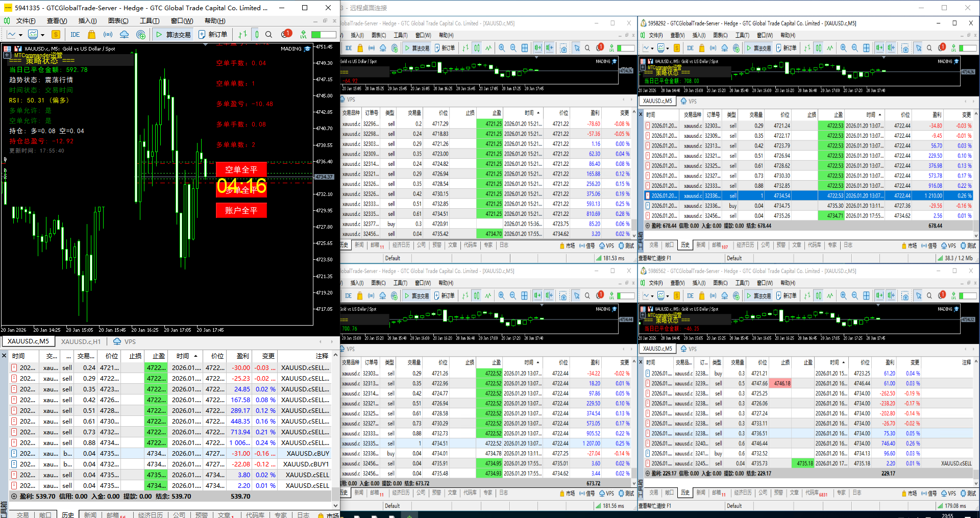Open IDE in the 5958292 window toolbar

pyautogui.click(x=690, y=48)
